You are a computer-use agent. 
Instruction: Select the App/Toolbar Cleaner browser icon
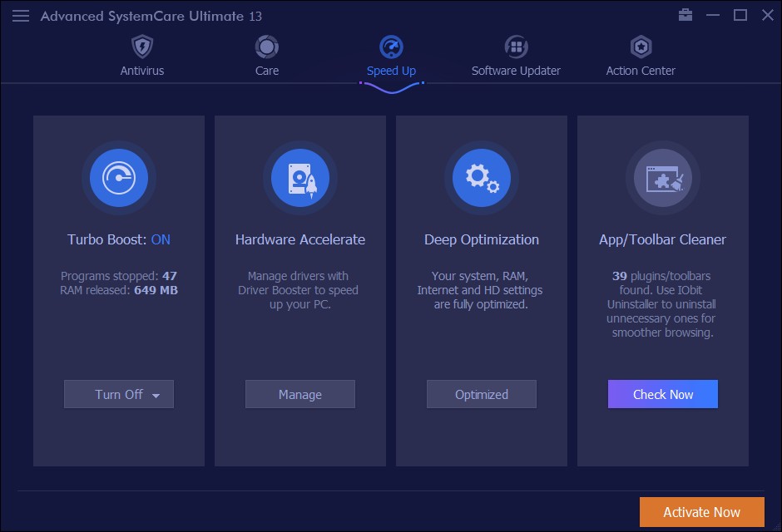click(x=662, y=178)
